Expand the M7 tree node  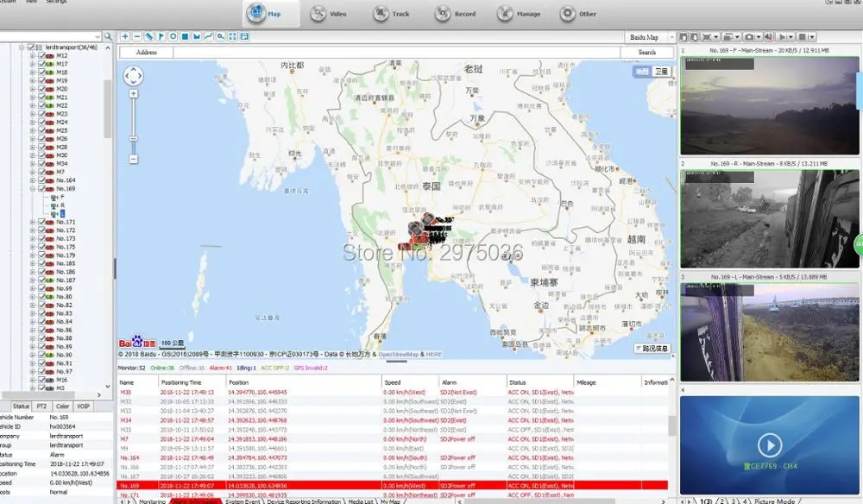pyautogui.click(x=33, y=172)
